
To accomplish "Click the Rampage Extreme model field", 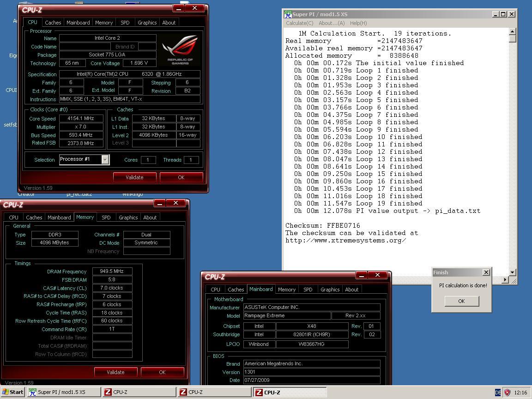I will click(x=287, y=315).
